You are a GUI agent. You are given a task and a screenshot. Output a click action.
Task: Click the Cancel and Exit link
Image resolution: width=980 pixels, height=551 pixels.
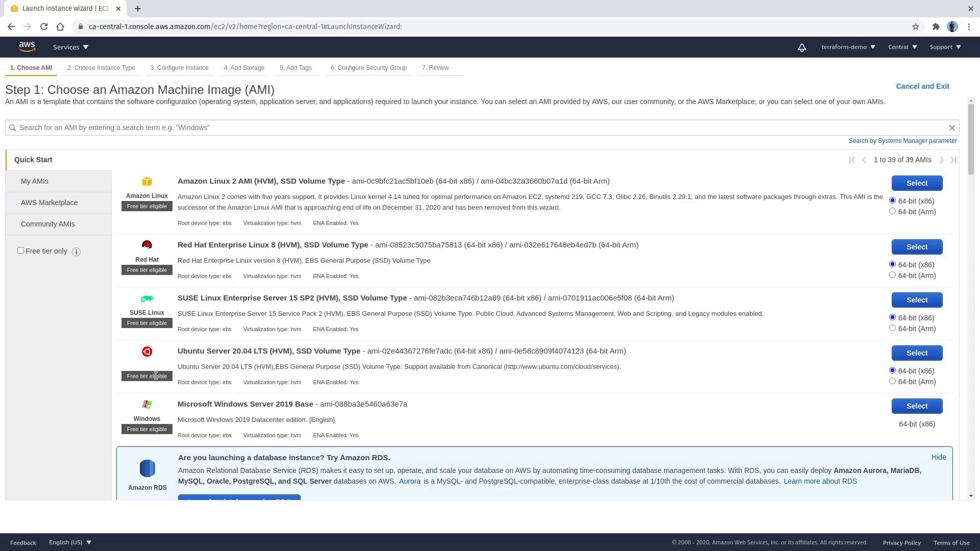coord(922,86)
